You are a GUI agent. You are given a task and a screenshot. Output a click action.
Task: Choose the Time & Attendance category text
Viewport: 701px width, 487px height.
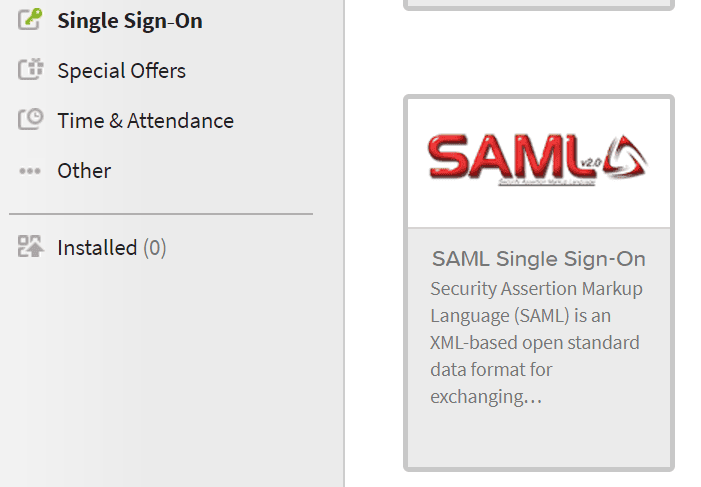(x=145, y=121)
